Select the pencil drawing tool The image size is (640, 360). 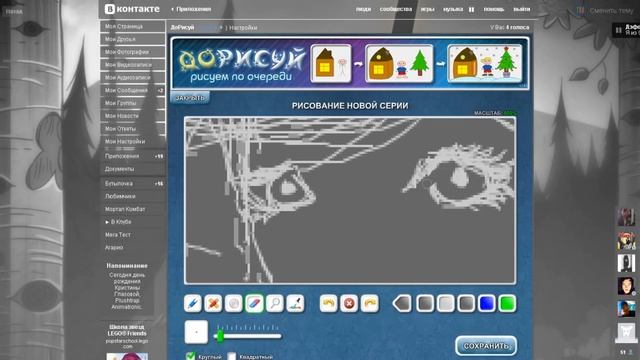coord(193,304)
